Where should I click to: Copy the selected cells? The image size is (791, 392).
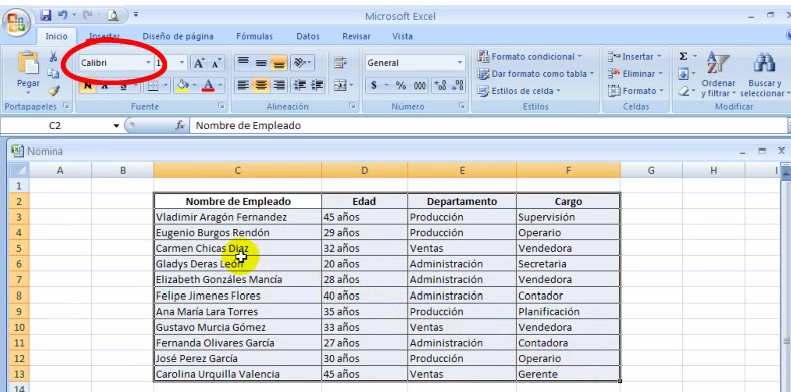coord(53,74)
